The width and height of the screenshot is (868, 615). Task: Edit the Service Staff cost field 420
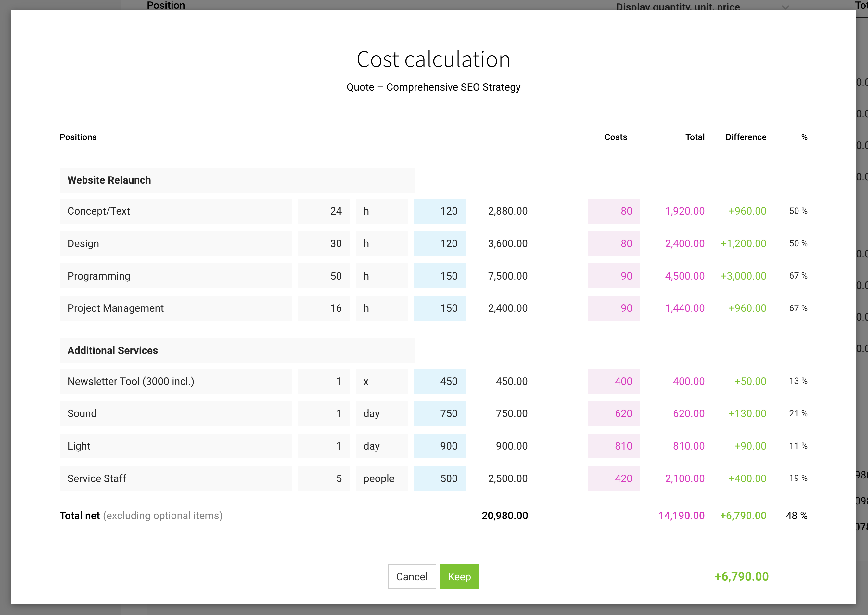tap(614, 478)
